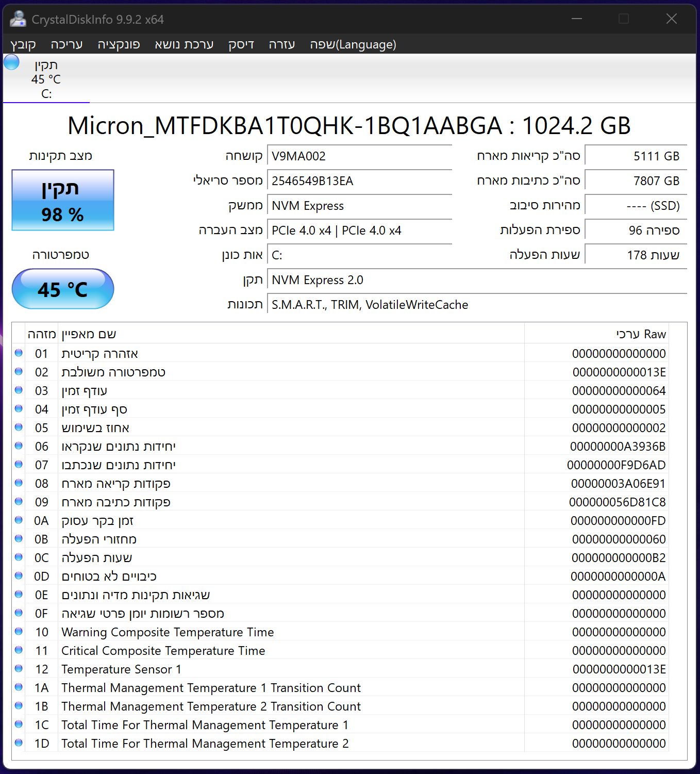
Task: Open the שפה (Language) menu
Action: click(x=353, y=44)
